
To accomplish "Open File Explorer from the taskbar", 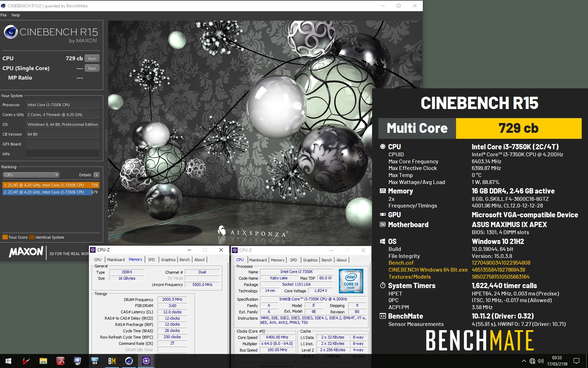I will (x=43, y=361).
